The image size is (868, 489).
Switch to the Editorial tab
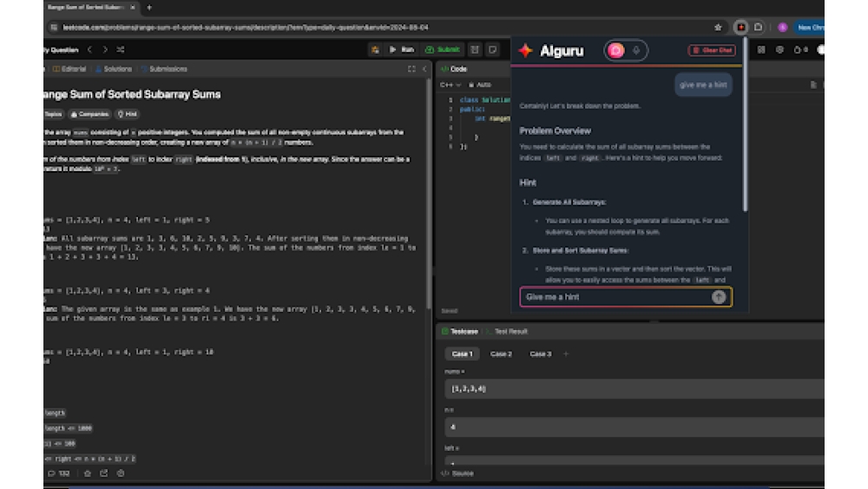(69, 69)
